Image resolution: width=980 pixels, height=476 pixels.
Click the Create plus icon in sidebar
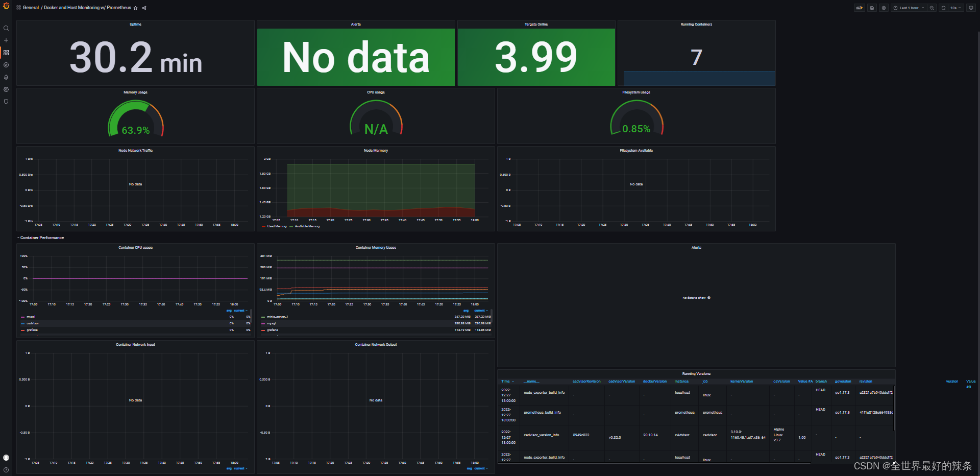(x=6, y=40)
